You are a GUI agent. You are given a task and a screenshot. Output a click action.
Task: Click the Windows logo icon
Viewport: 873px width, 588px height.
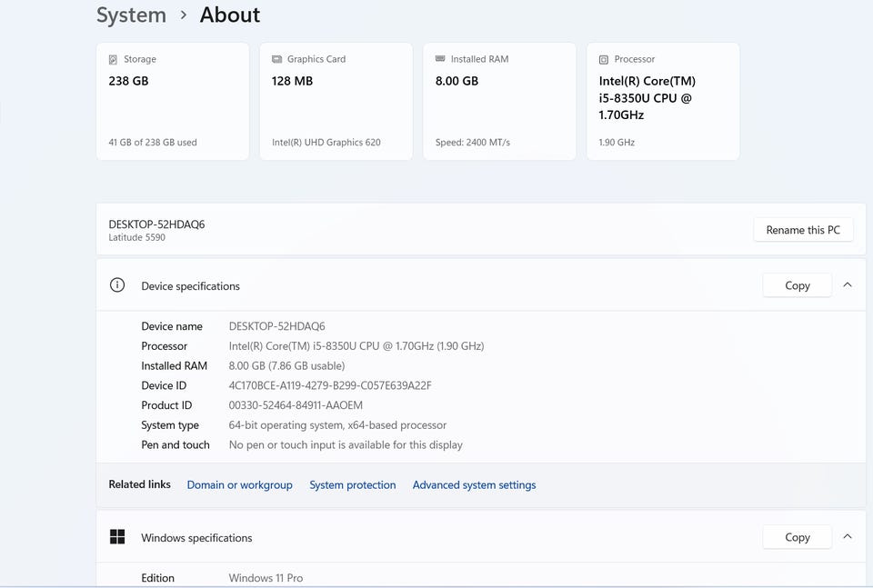[x=117, y=537]
